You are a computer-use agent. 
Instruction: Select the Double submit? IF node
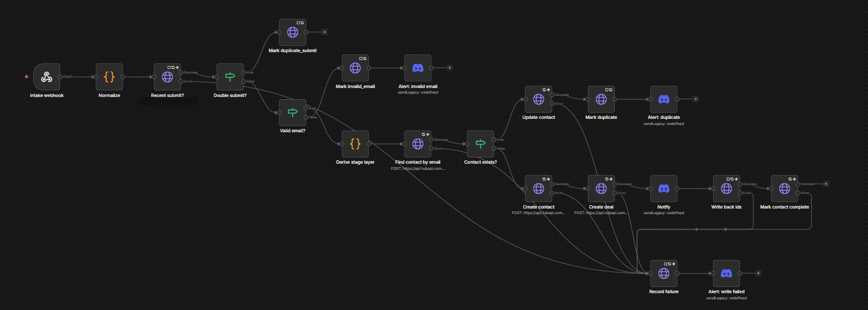(230, 77)
